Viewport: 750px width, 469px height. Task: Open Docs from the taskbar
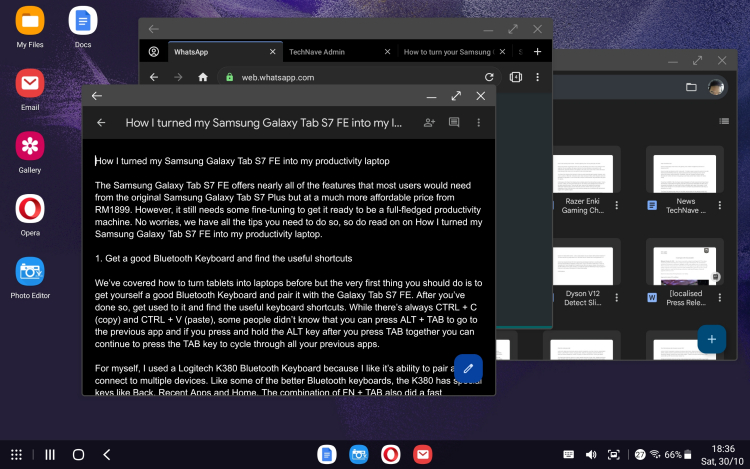327,455
